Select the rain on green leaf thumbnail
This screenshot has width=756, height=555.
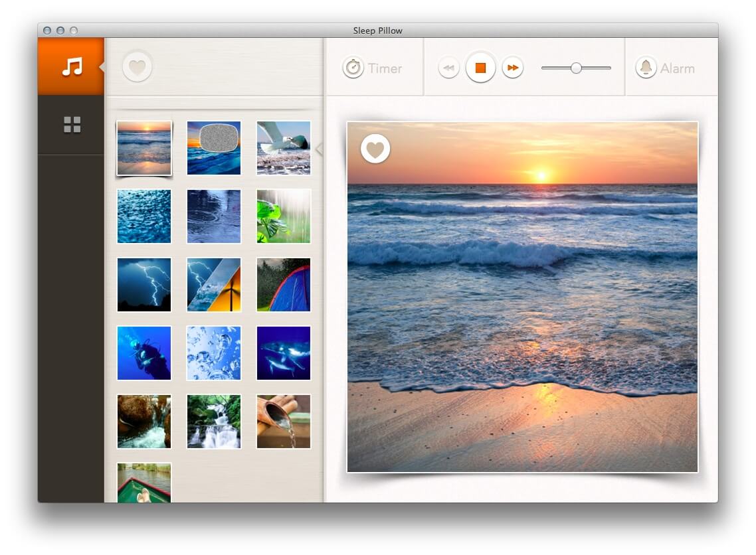pyautogui.click(x=284, y=216)
